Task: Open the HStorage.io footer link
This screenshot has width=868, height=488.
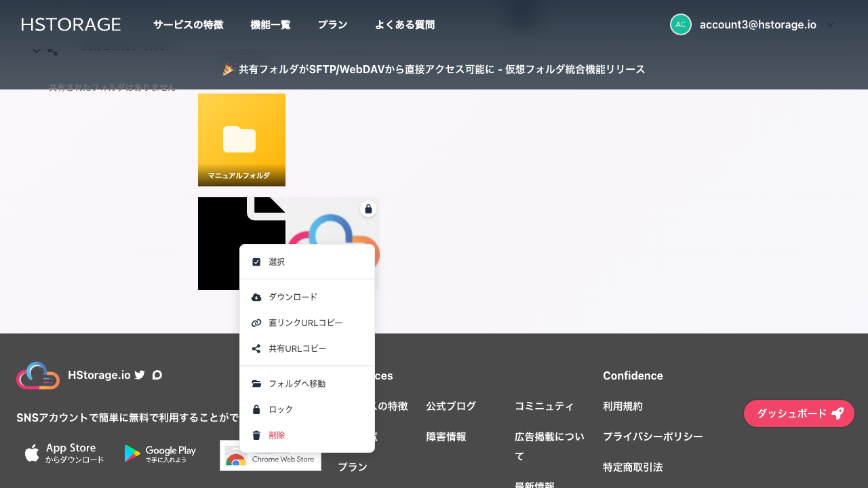Action: pos(99,375)
